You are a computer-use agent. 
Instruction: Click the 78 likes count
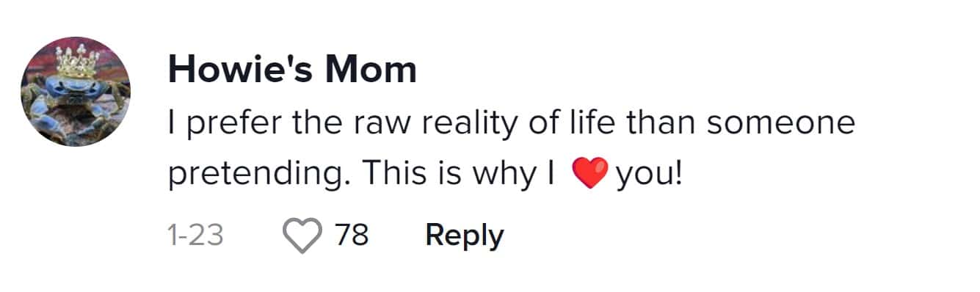tap(351, 235)
